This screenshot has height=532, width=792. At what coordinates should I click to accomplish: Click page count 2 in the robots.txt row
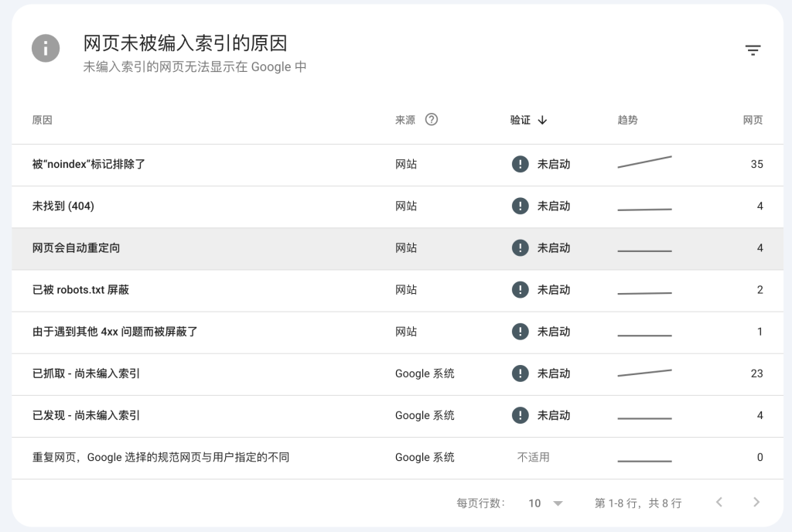coord(760,290)
